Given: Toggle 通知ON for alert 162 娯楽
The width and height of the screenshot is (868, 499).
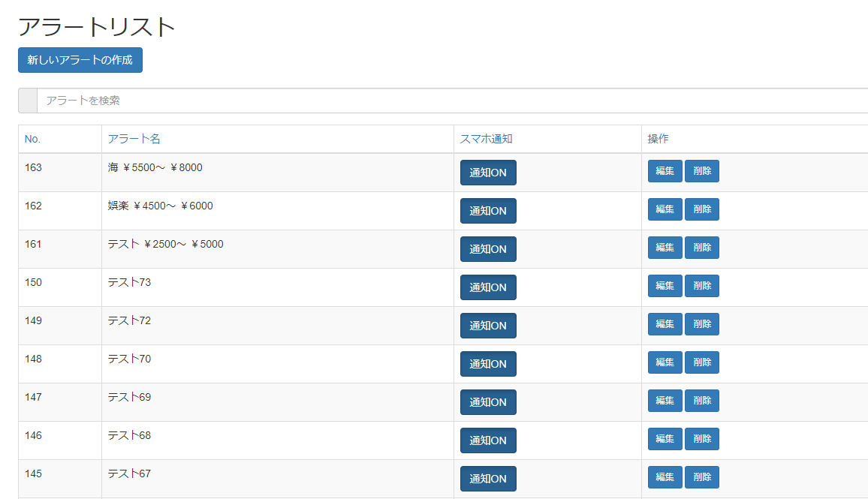Looking at the screenshot, I should pyautogui.click(x=488, y=211).
